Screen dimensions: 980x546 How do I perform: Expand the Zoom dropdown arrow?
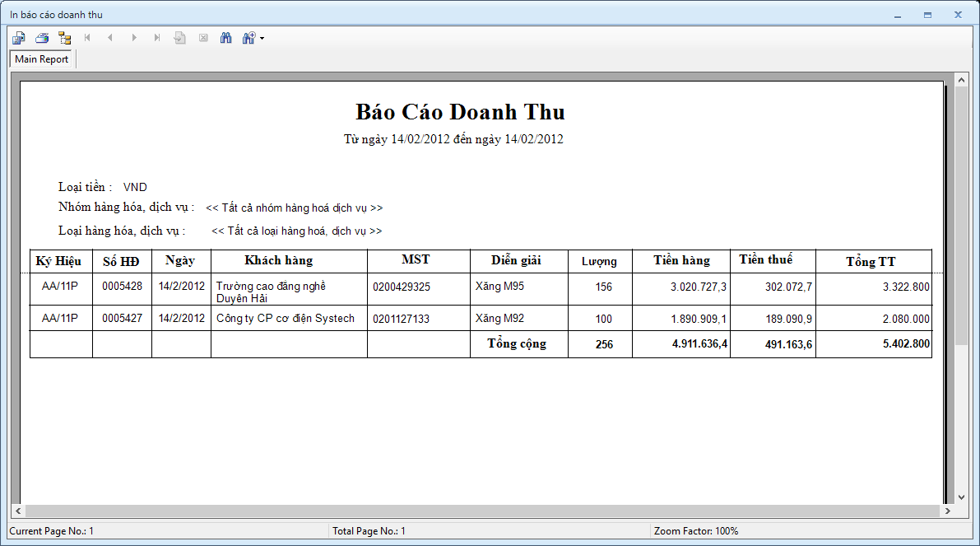point(262,38)
